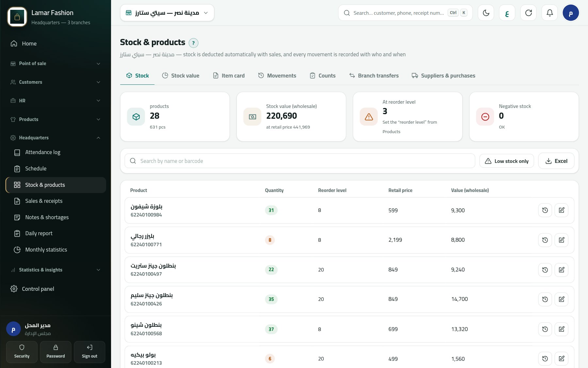
Task: Open the branch selector dropdown
Action: click(x=167, y=13)
